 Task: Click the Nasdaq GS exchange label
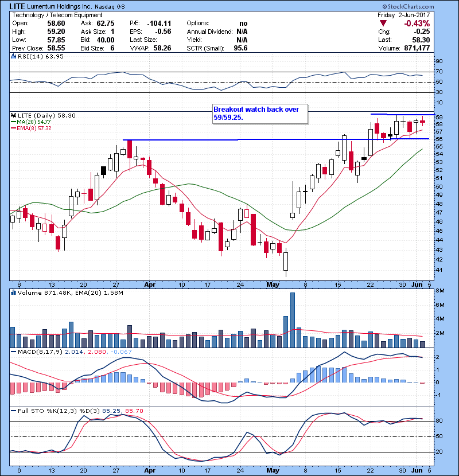[110, 7]
